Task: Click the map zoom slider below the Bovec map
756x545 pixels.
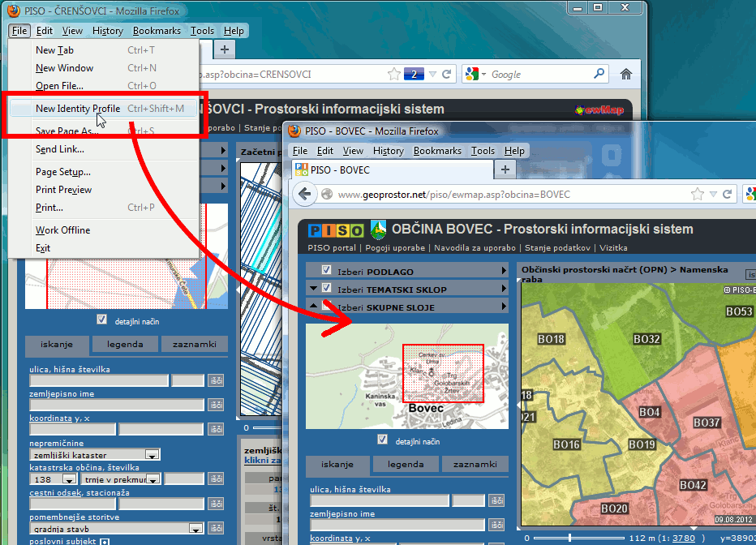Action: click(570, 537)
